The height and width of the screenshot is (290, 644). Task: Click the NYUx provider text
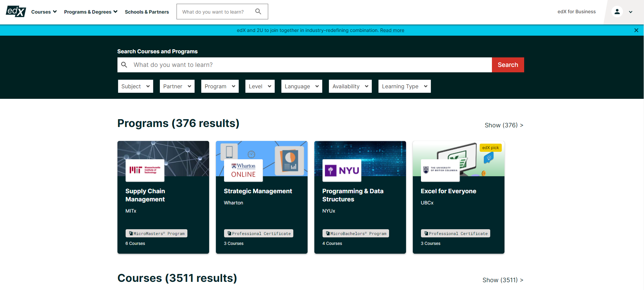pyautogui.click(x=329, y=211)
